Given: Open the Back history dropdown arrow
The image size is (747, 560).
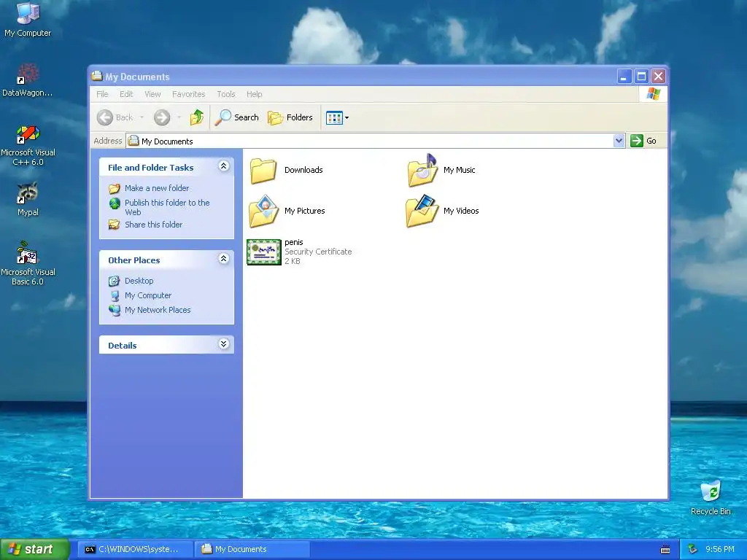Looking at the screenshot, I should point(142,117).
